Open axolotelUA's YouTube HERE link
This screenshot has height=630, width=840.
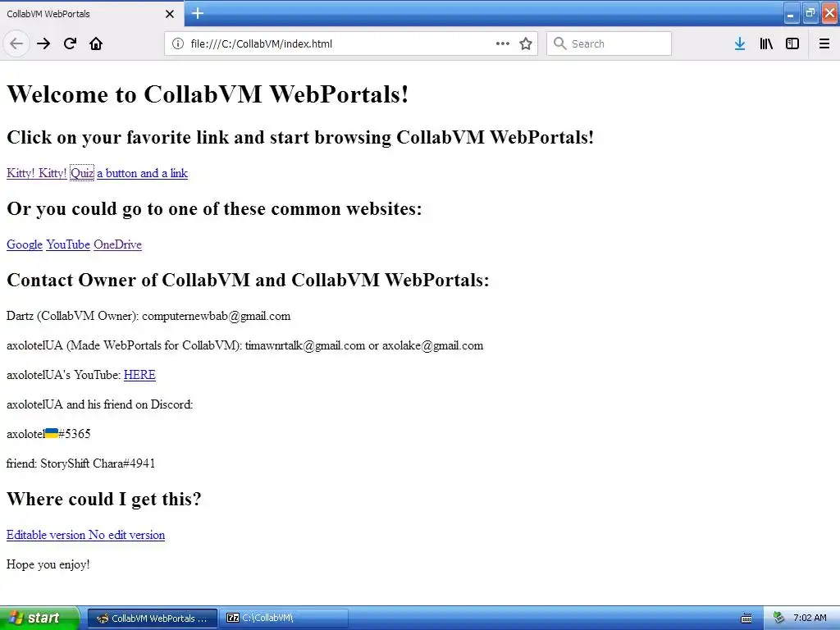point(139,374)
